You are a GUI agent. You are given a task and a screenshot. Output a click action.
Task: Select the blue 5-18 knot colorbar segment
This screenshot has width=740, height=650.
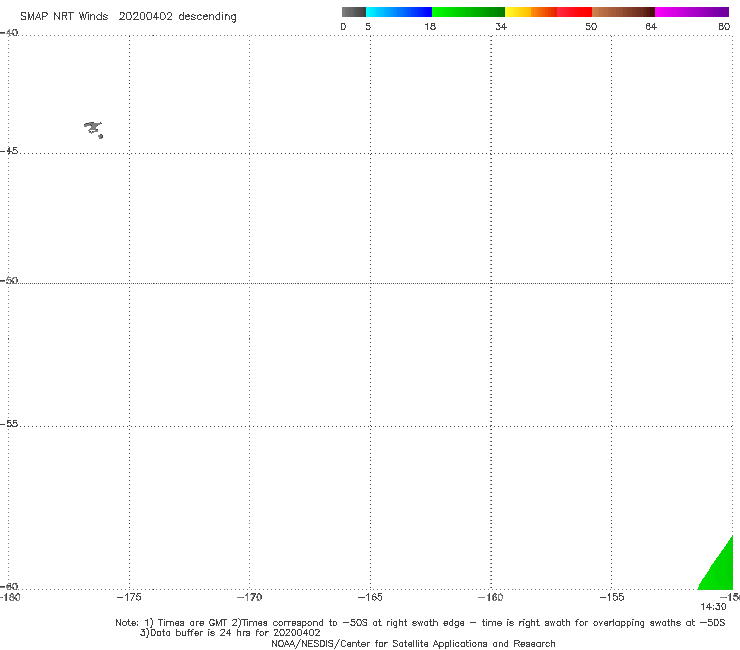tap(399, 12)
